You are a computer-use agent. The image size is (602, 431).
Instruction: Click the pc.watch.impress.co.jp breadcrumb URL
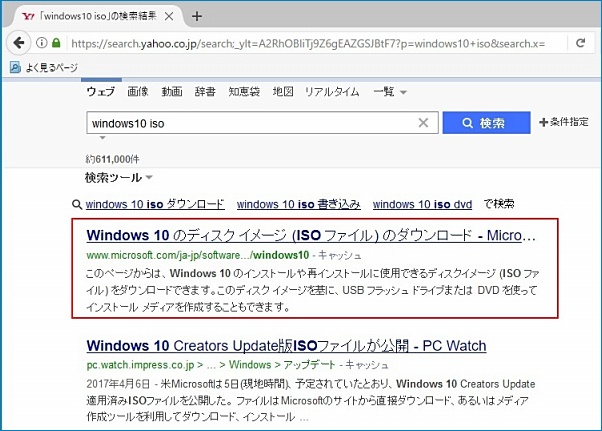coord(211,365)
